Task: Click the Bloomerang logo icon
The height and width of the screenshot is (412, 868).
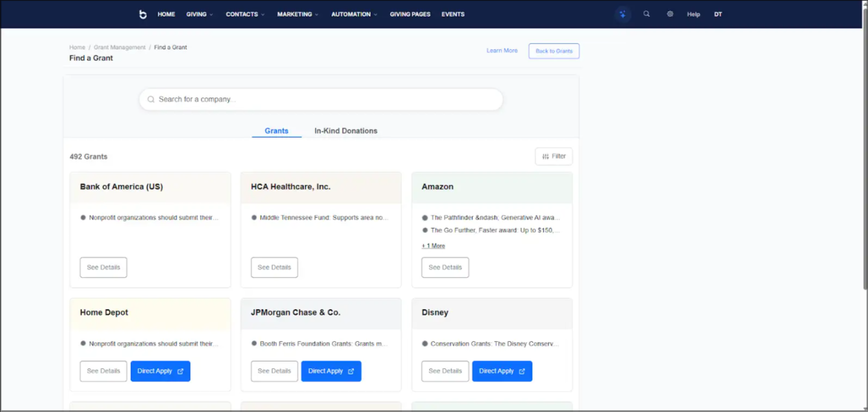Action: tap(143, 14)
